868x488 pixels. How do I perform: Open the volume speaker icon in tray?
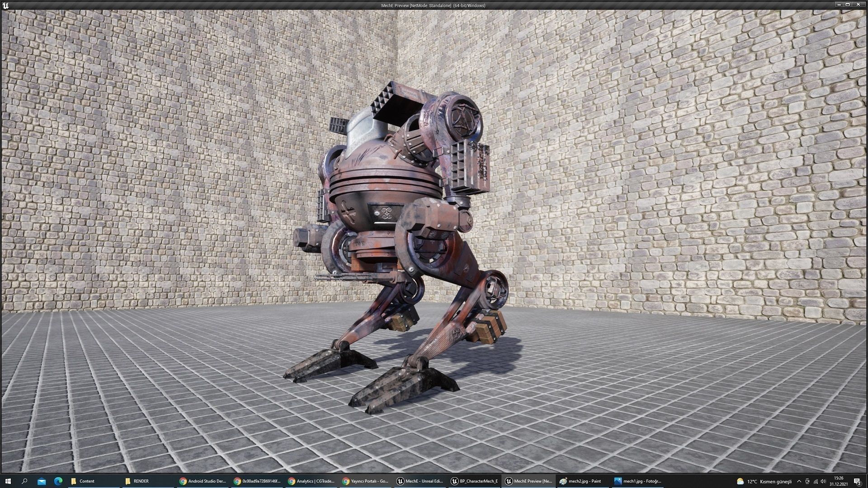[x=823, y=481]
